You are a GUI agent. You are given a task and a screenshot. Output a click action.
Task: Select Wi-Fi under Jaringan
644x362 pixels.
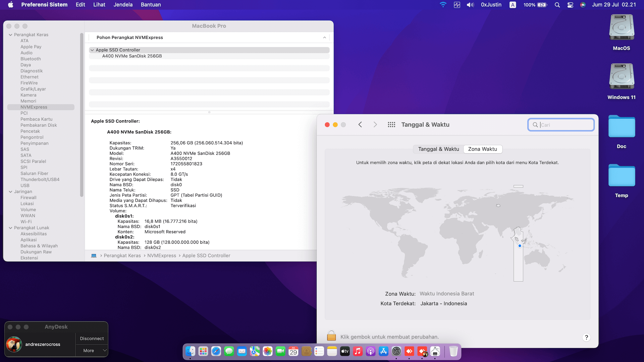pos(26,222)
